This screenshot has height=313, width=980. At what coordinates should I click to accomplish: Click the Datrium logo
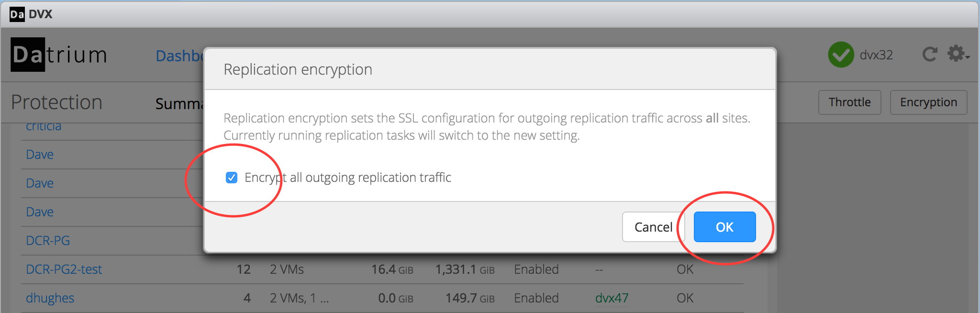tap(59, 55)
